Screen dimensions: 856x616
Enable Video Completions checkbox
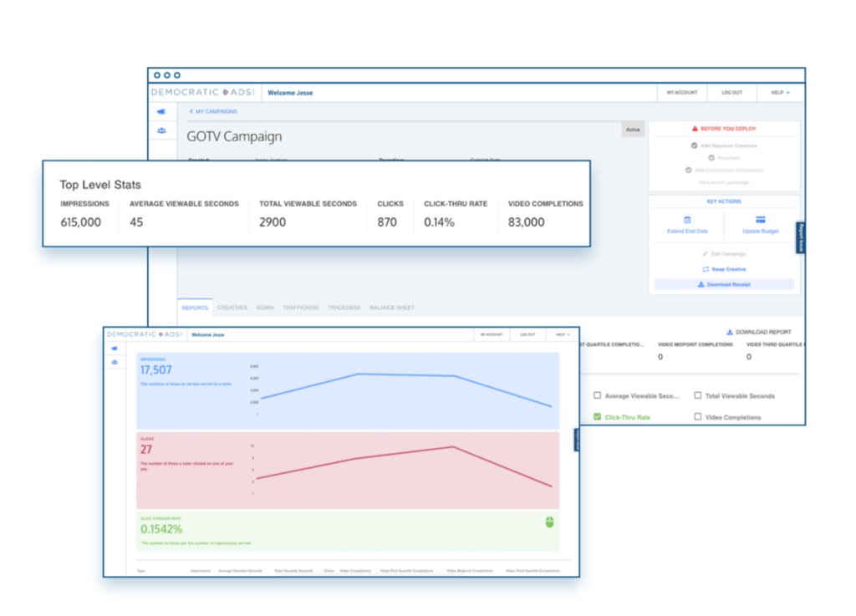coord(698,416)
